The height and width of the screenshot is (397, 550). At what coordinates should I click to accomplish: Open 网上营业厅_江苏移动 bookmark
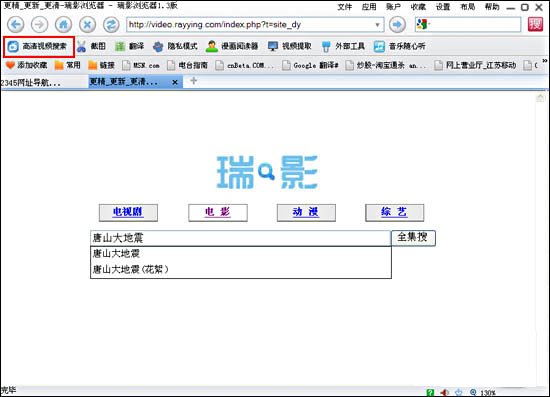475,65
